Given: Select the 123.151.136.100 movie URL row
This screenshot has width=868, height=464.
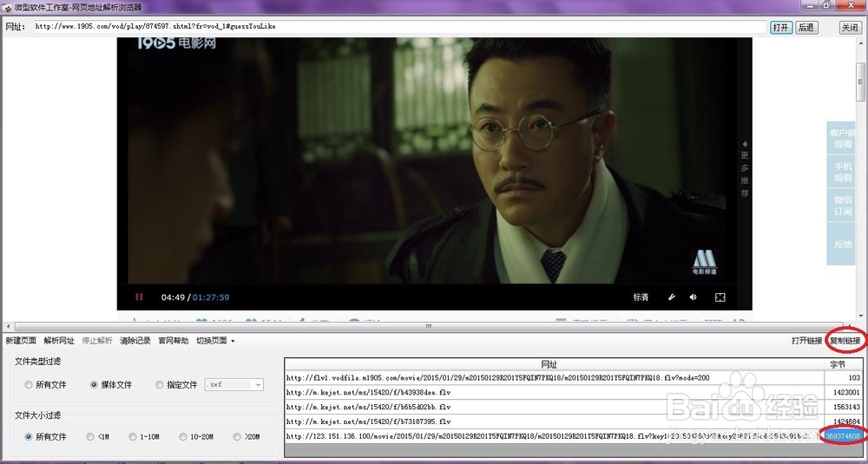Looking at the screenshot, I should (554, 436).
